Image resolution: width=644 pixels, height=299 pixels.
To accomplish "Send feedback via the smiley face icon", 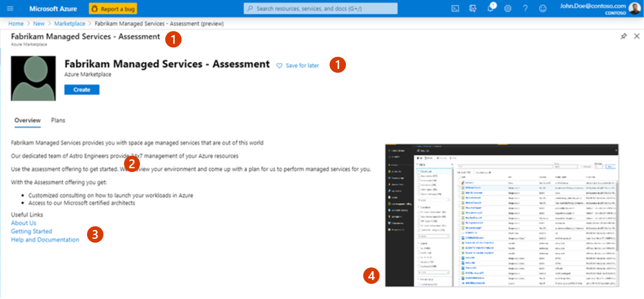I will coord(542,8).
